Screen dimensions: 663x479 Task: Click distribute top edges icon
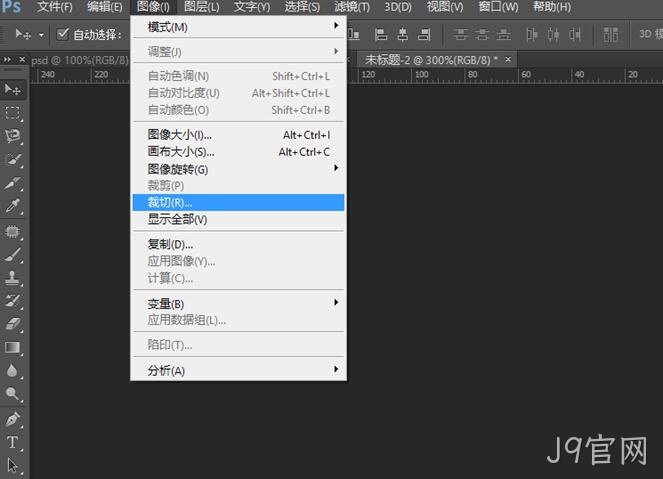point(460,34)
